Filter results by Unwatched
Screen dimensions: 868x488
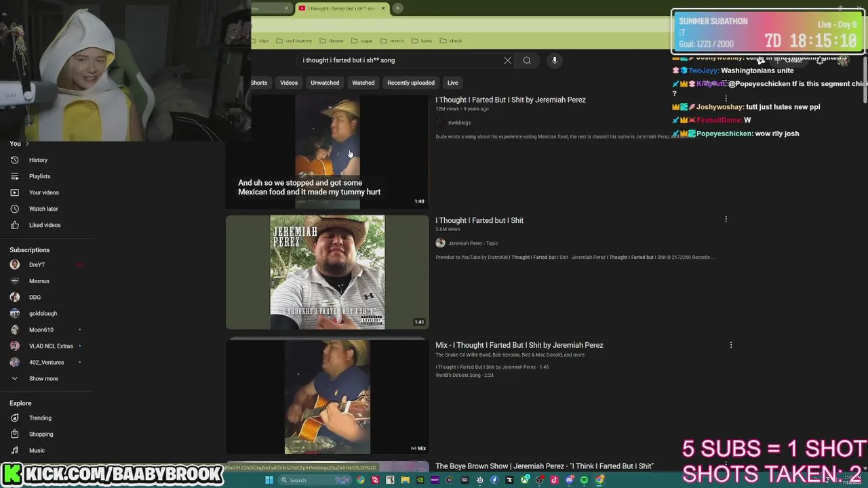click(x=325, y=83)
